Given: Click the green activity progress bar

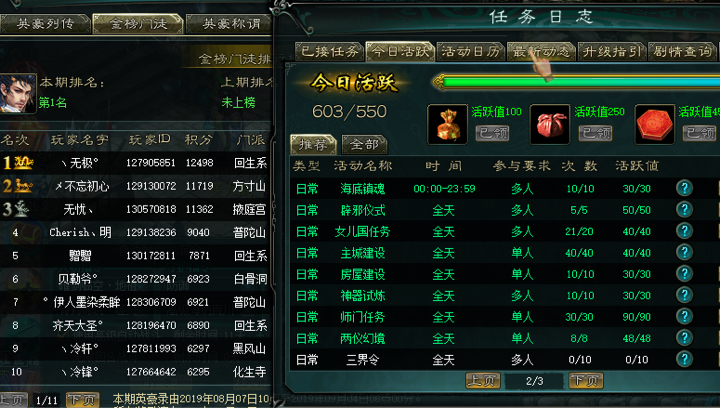Looking at the screenshot, I should tap(576, 82).
